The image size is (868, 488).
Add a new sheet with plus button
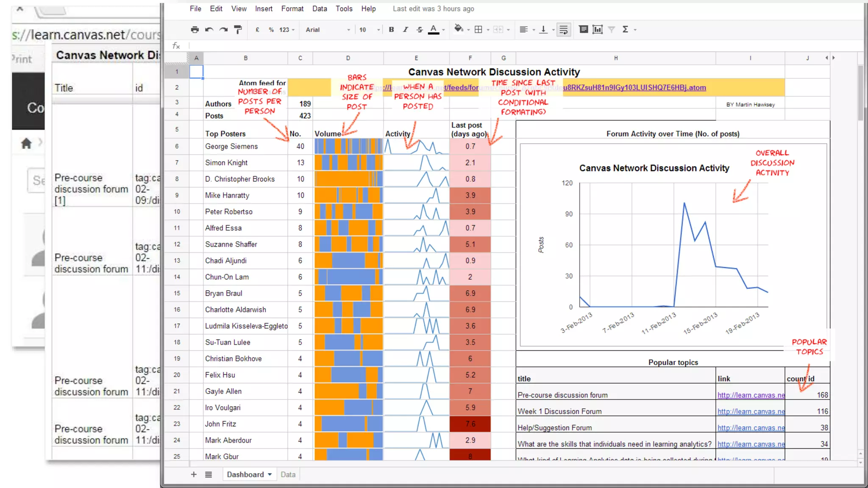click(x=194, y=474)
